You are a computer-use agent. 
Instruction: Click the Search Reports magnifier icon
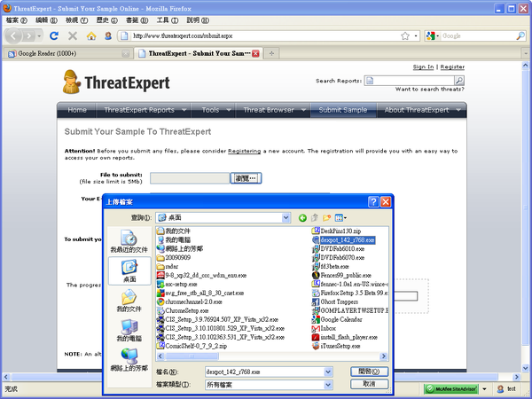coord(459,81)
